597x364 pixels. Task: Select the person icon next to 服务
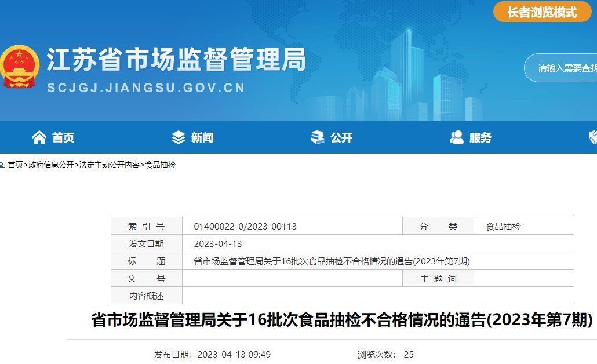coord(457,137)
